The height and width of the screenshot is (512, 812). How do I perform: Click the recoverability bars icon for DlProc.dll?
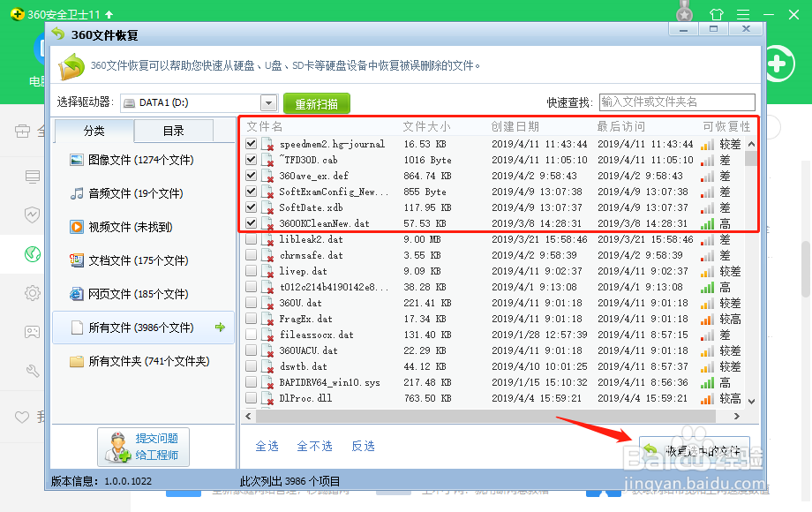tap(707, 399)
